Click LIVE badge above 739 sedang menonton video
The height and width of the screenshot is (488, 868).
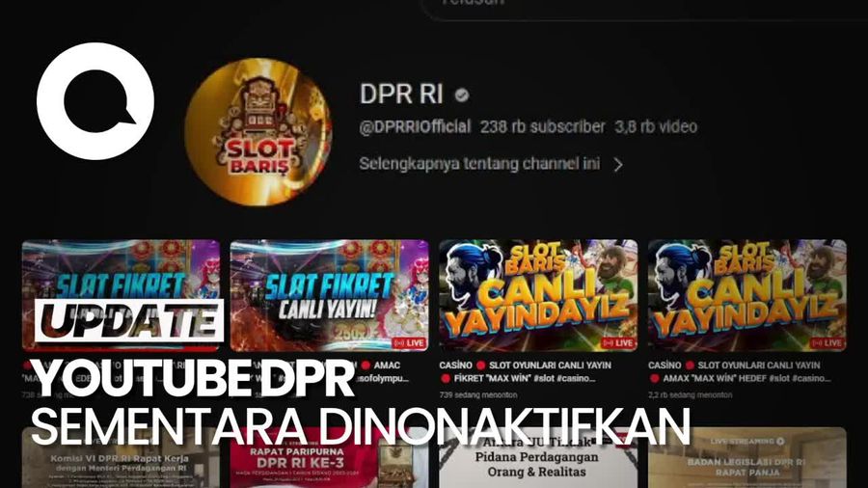(x=618, y=343)
